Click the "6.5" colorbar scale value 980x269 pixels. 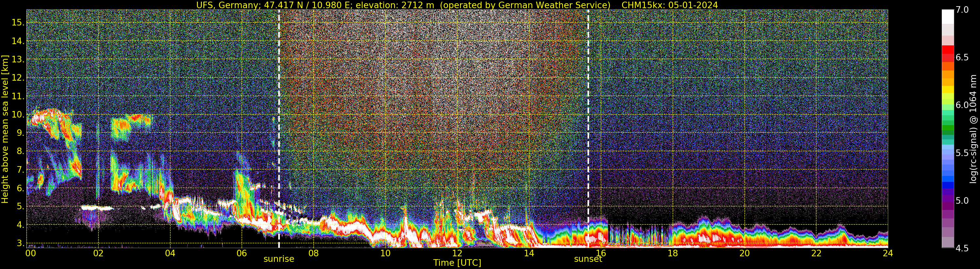click(x=962, y=57)
